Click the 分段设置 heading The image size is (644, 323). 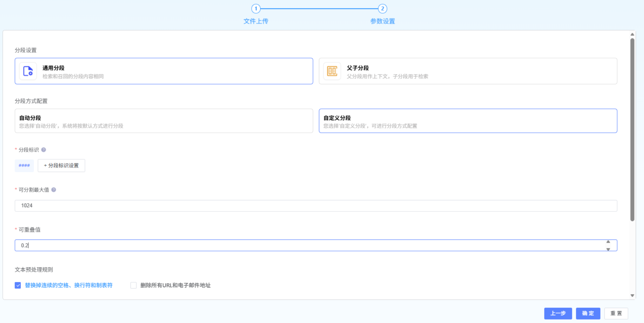(x=26, y=50)
